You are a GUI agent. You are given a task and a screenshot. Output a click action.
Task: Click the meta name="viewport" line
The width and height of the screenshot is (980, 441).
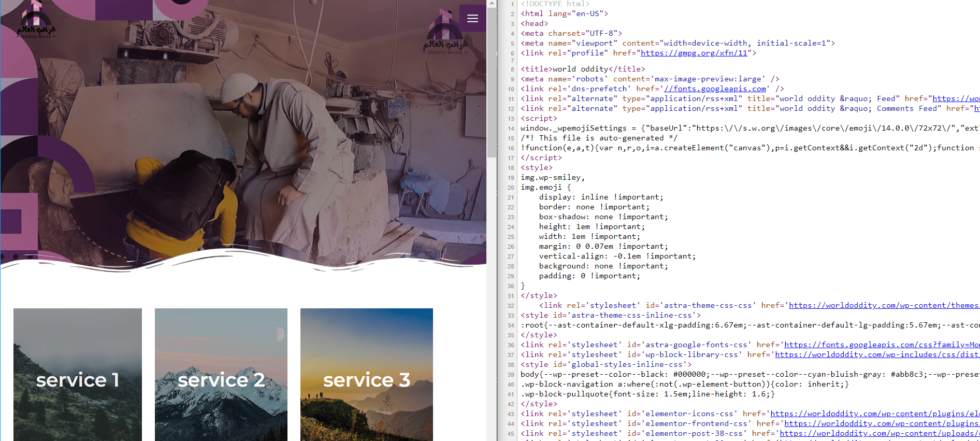tap(678, 43)
